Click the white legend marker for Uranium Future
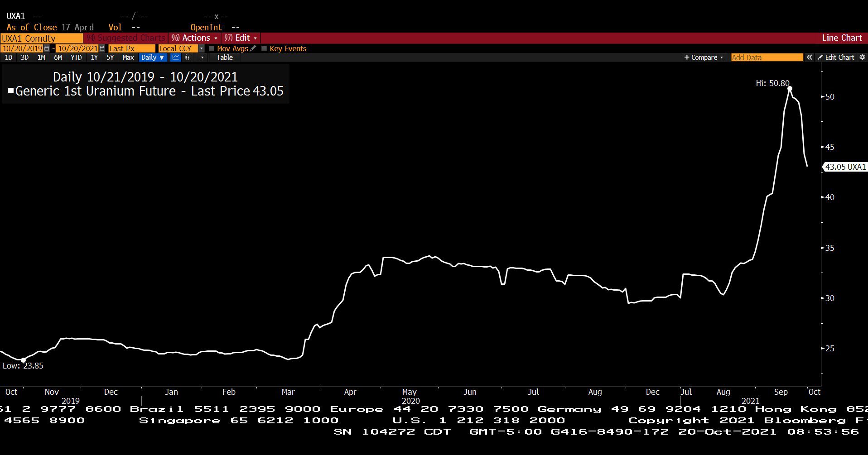Screen dimensions: 868x455 [11, 91]
